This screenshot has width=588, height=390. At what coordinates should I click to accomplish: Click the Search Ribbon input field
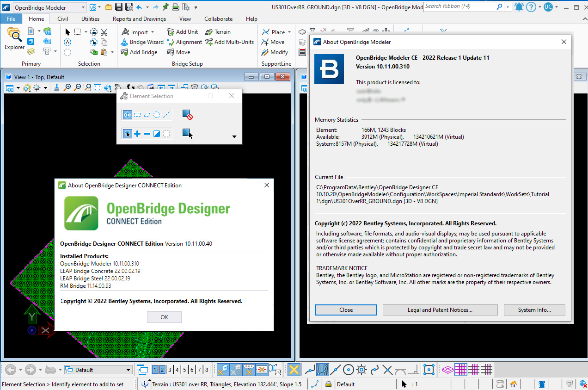[464, 6]
